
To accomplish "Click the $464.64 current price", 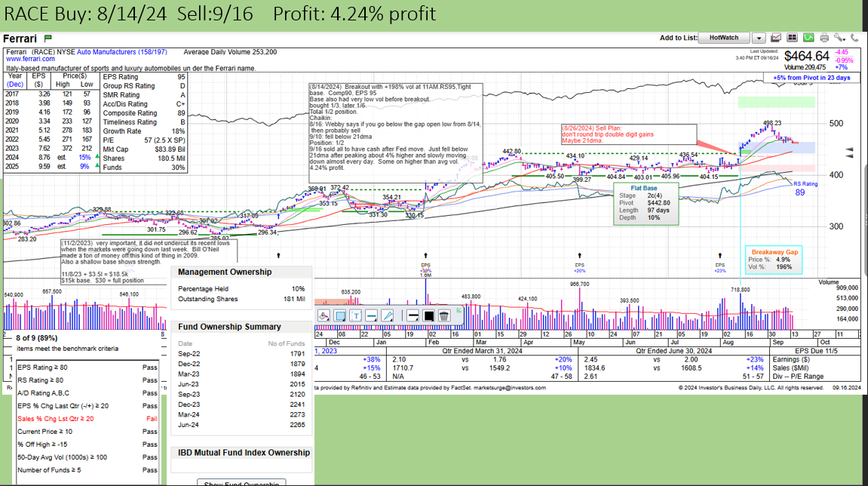I will 807,56.
